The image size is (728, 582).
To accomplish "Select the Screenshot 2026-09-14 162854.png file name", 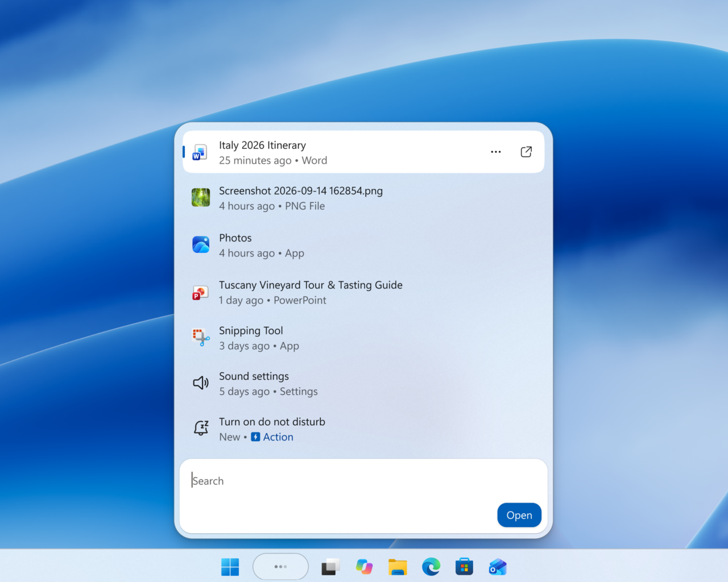I will (x=301, y=191).
